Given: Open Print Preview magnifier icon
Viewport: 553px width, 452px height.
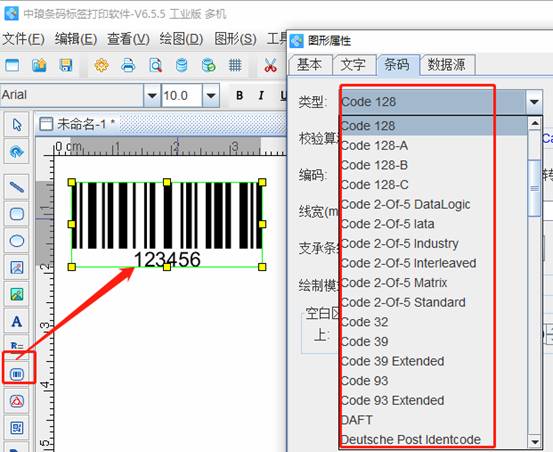Looking at the screenshot, I should (x=155, y=66).
